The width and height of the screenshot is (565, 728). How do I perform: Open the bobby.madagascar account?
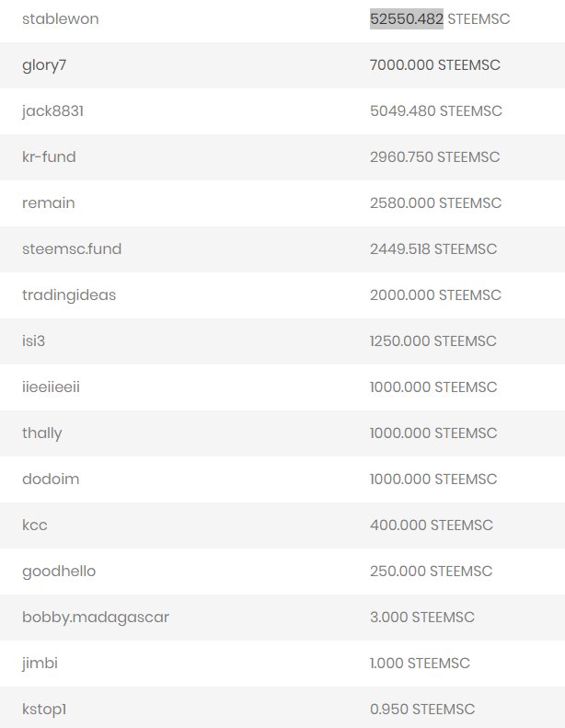point(95,617)
